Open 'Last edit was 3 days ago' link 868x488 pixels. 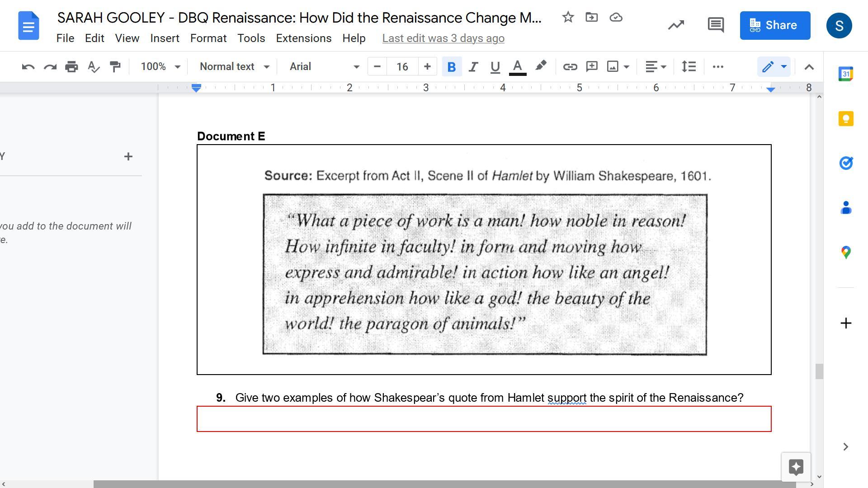[x=443, y=38]
